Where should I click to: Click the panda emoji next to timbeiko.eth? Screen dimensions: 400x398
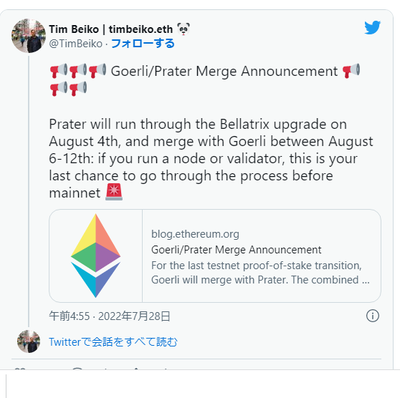click(184, 29)
